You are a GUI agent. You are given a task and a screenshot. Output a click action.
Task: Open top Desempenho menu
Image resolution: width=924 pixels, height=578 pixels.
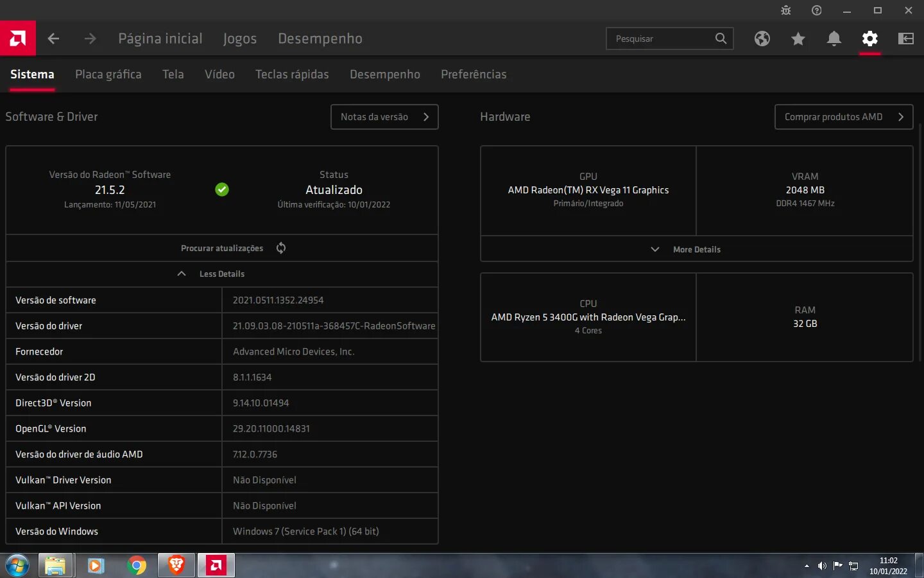point(320,39)
